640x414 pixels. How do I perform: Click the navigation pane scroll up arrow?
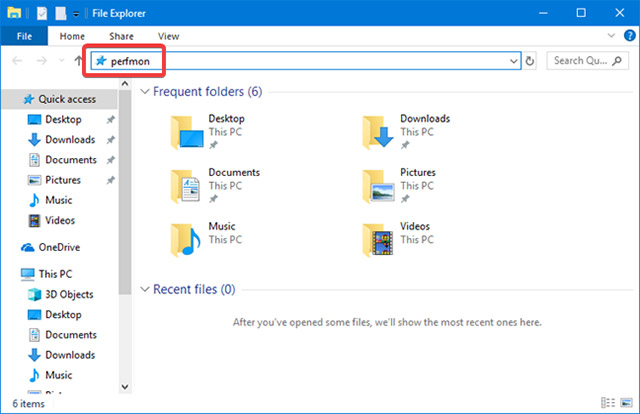(125, 84)
